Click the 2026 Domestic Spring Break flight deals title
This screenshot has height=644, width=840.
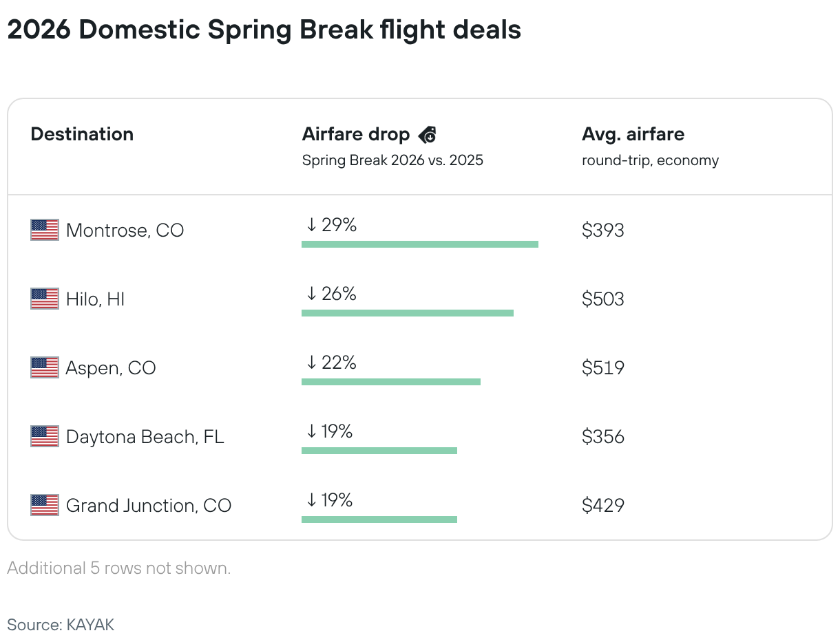coord(264,30)
